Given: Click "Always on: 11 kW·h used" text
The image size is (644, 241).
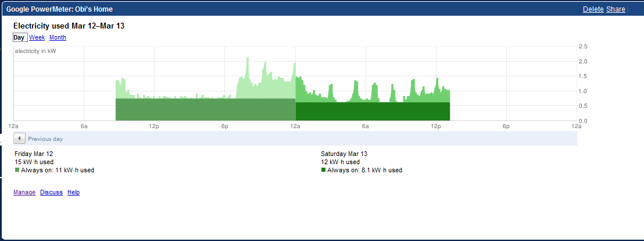Looking at the screenshot, I should (58, 170).
